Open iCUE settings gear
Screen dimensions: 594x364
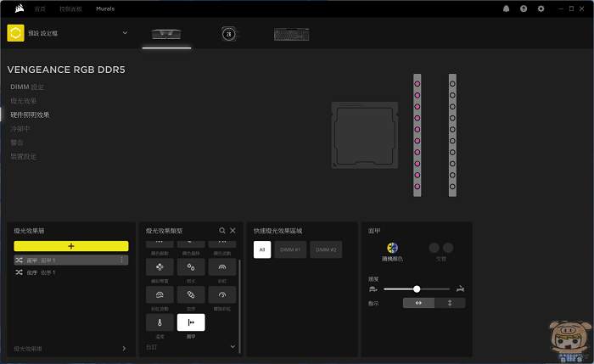[541, 8]
